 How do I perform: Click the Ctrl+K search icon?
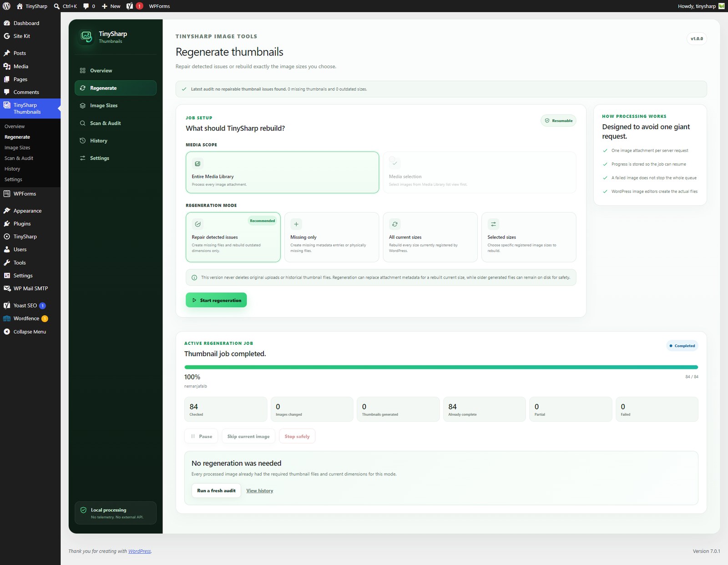[x=57, y=6]
